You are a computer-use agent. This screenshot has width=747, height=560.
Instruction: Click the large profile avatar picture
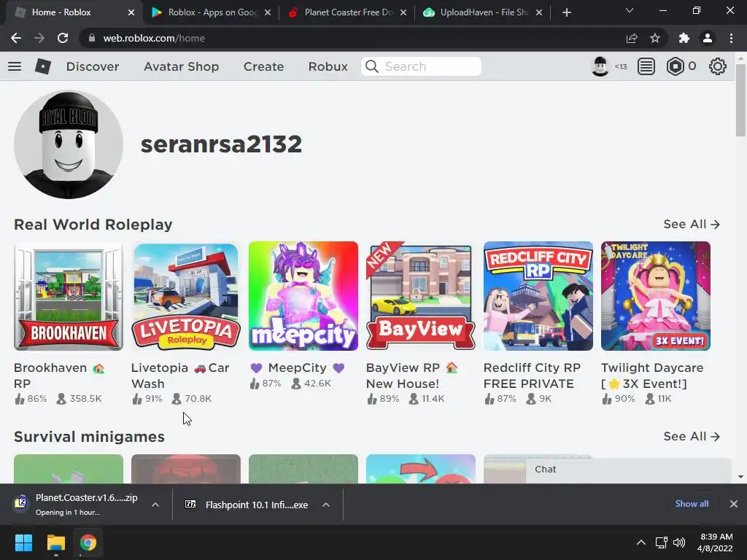[x=69, y=144]
